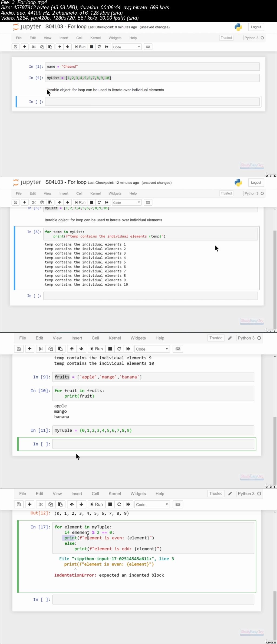Restart kernel icon in the 8-minutes-ago checkpoint frame

click(x=99, y=47)
